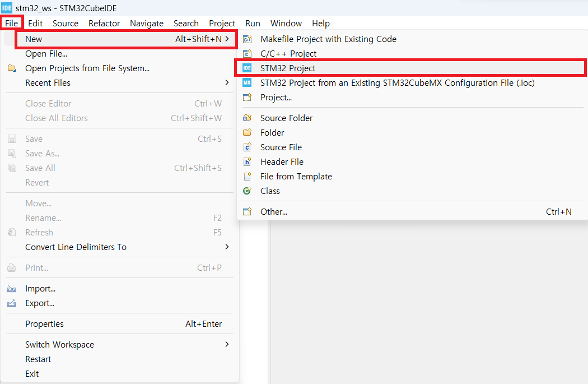
Task: Expand Convert Line Delimiters To submenu arrow
Action: 227,247
